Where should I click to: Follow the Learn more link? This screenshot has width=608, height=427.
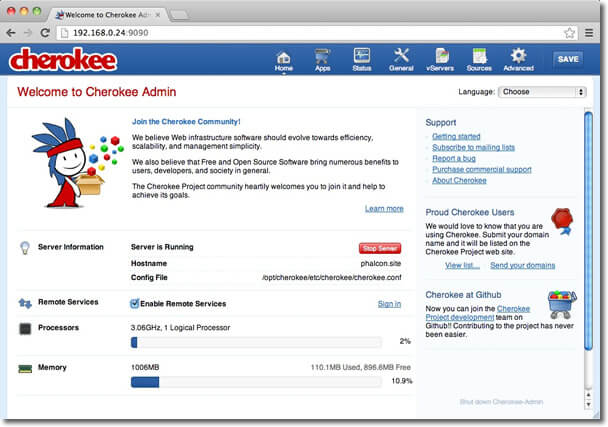(384, 209)
